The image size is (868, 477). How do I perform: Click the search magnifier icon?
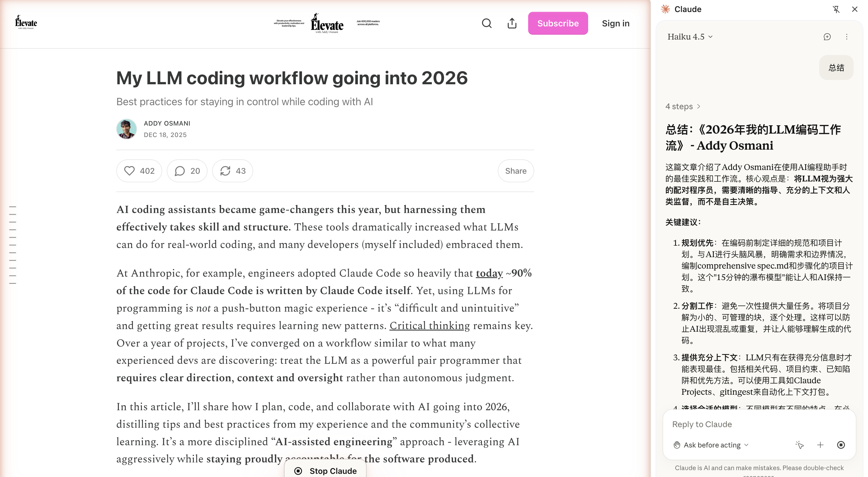(487, 23)
